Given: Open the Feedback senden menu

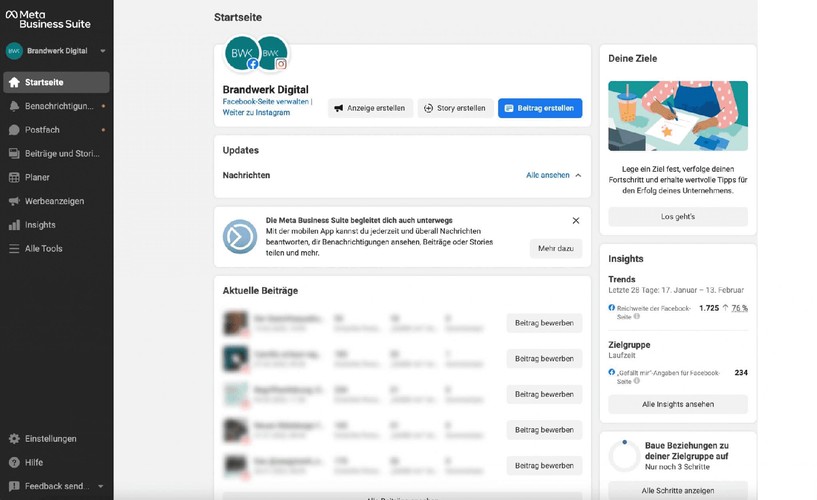Looking at the screenshot, I should 56,486.
